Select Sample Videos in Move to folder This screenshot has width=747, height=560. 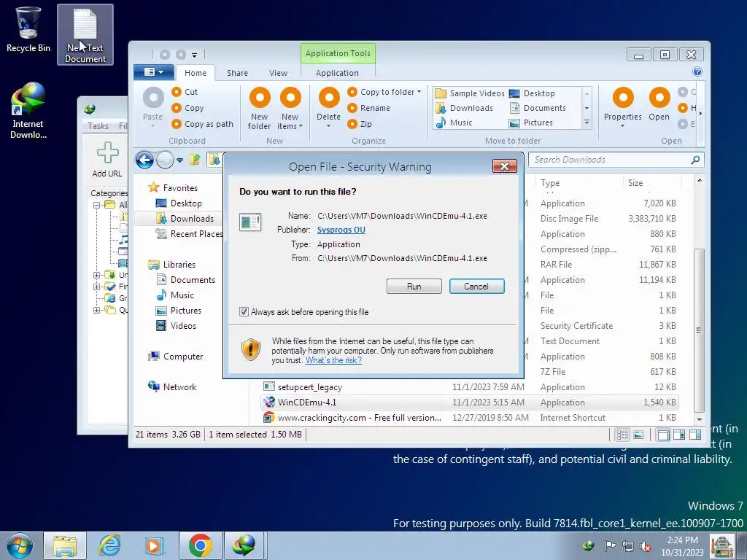coord(471,93)
